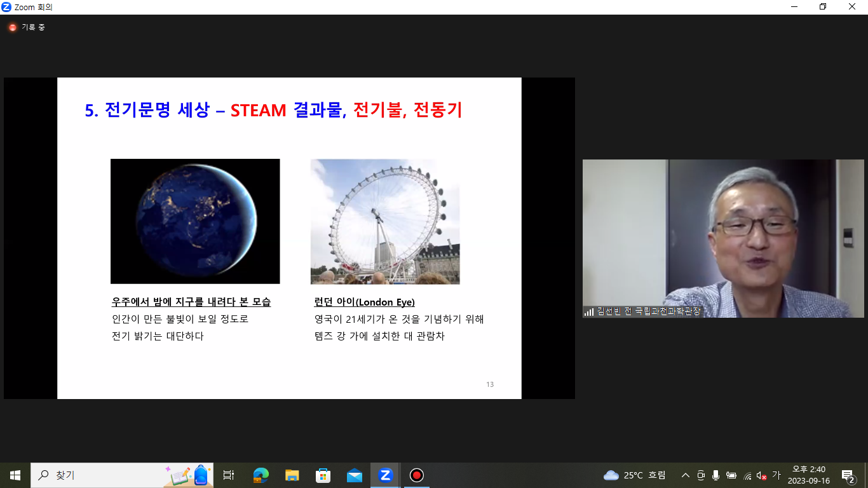Click the muted speaker volume icon
This screenshot has width=868, height=488.
tap(761, 475)
